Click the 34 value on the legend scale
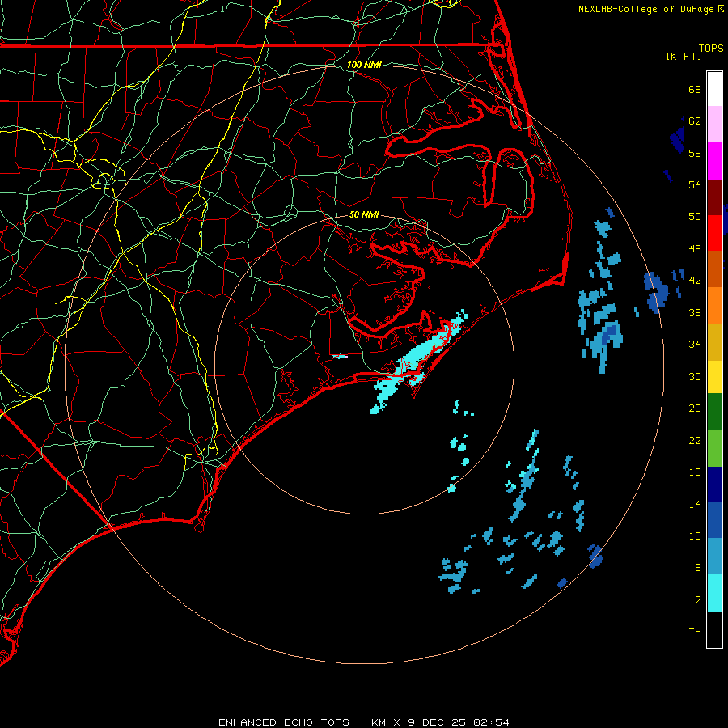Viewport: 728px width, 728px height. tap(695, 345)
